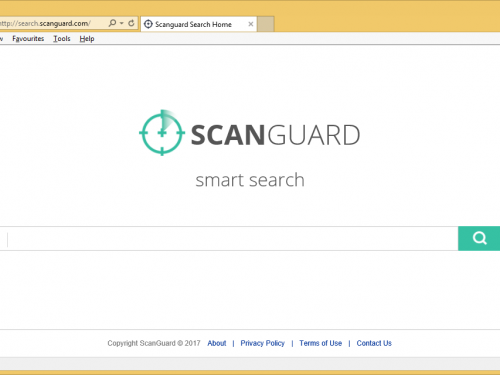Click the Scanguard crosshair logo icon
This screenshot has width=500, height=375.
click(x=162, y=133)
